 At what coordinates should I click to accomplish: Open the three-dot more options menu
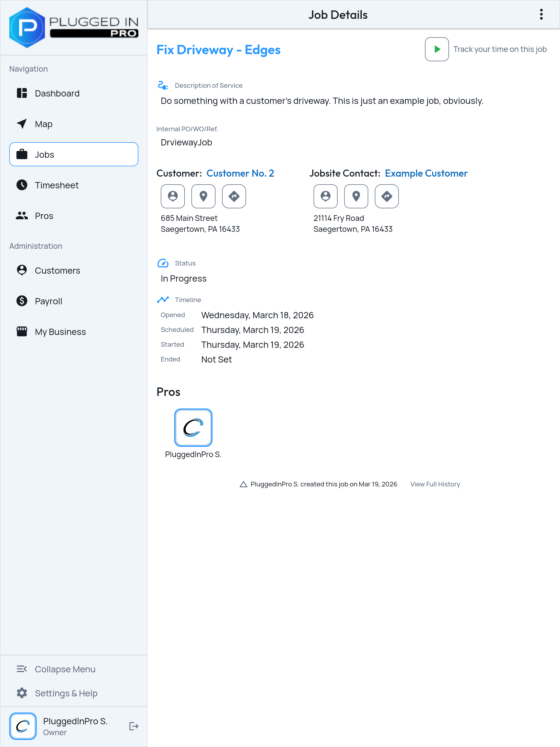pyautogui.click(x=541, y=14)
